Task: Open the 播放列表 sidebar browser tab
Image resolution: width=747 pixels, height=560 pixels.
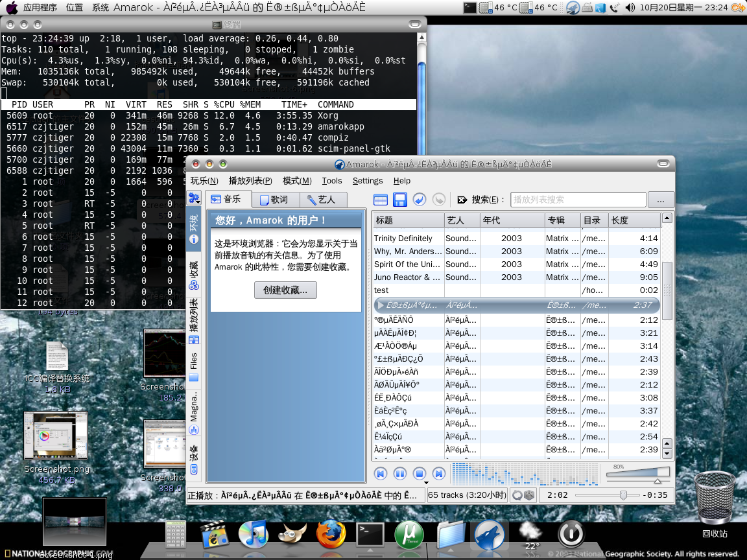Action: coord(194,321)
